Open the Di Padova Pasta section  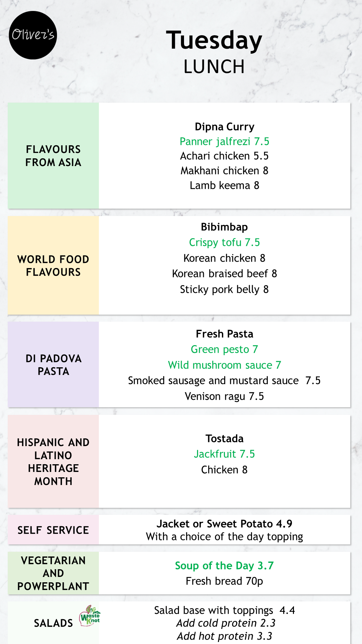pyautogui.click(x=53, y=365)
